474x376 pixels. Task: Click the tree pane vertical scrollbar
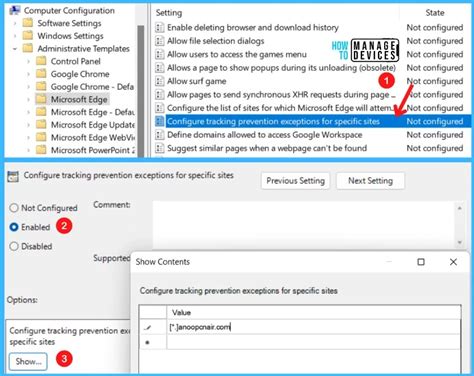141,90
